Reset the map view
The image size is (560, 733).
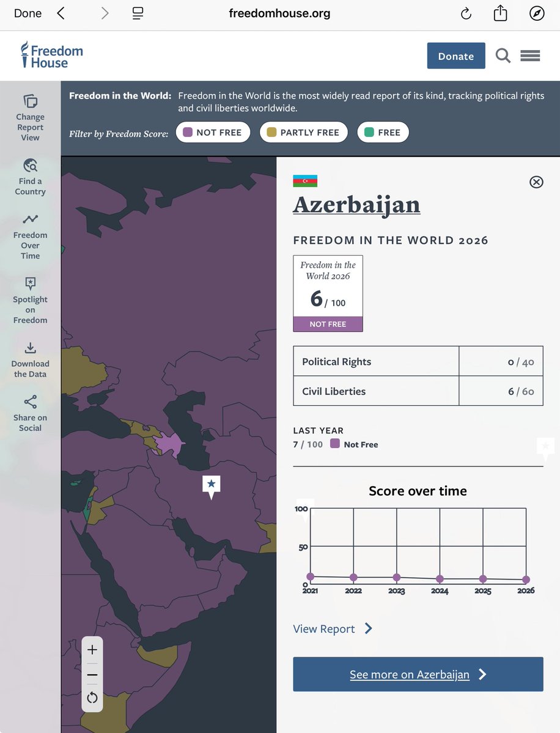coord(92,698)
